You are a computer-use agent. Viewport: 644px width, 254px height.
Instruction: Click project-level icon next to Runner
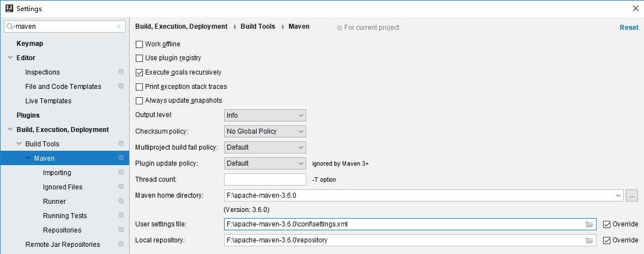tap(121, 202)
